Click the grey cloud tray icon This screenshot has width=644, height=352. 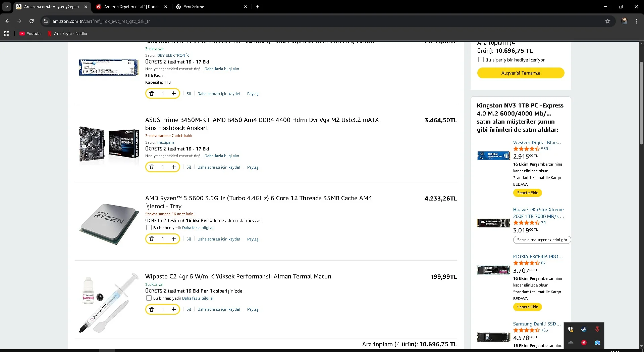tap(571, 343)
